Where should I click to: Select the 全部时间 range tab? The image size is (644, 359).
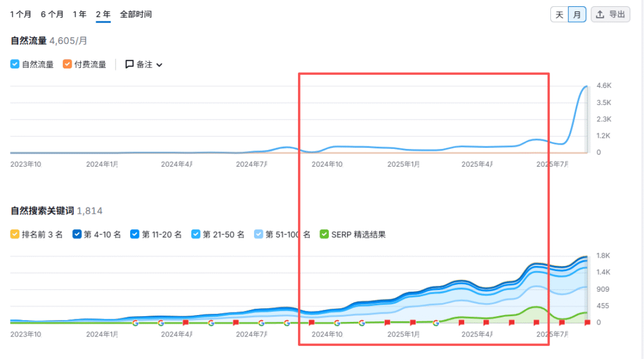pyautogui.click(x=136, y=14)
